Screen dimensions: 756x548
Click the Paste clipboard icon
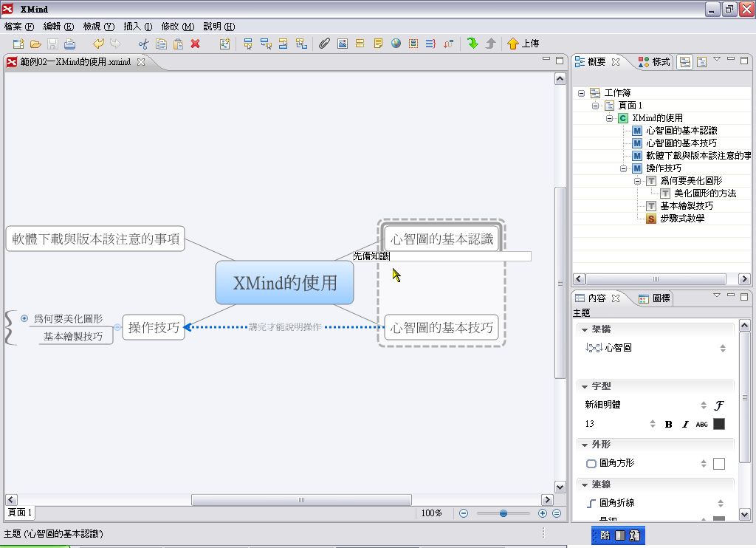point(178,44)
